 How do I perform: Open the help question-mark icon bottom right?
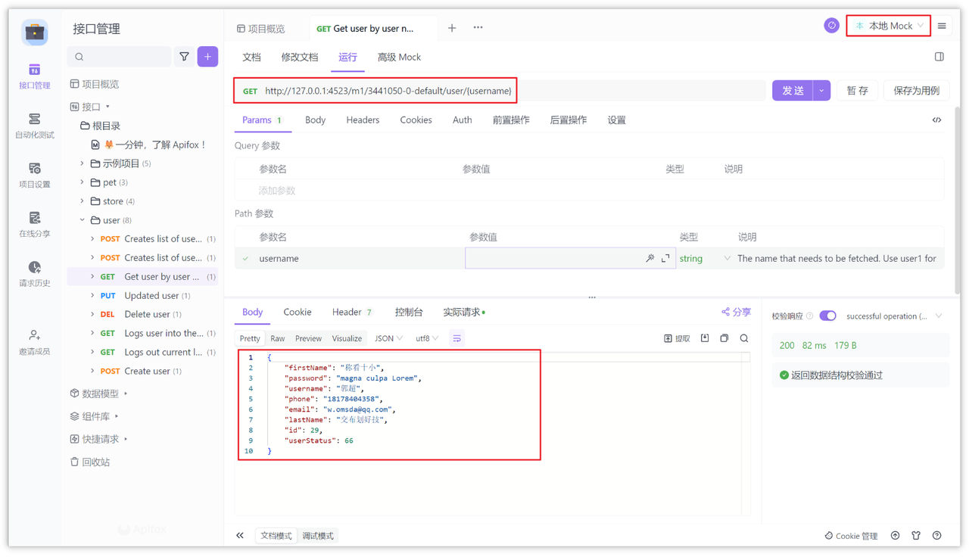coord(936,536)
